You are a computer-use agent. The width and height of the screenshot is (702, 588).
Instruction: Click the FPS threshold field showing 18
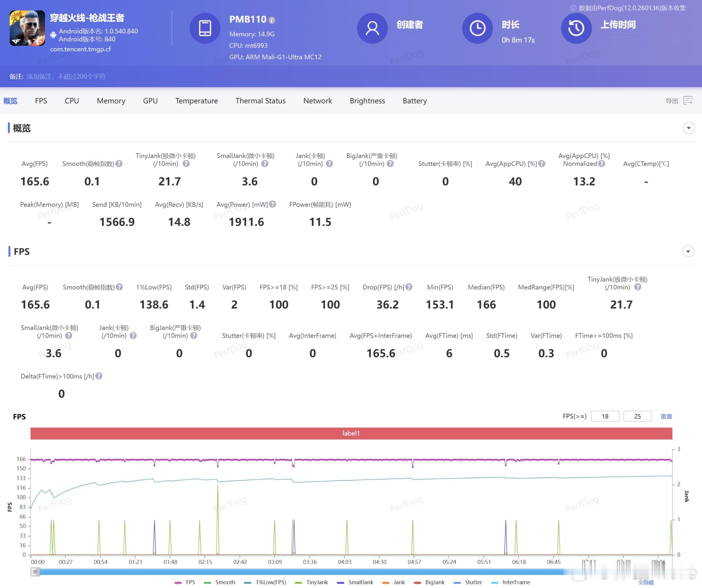[x=605, y=416]
